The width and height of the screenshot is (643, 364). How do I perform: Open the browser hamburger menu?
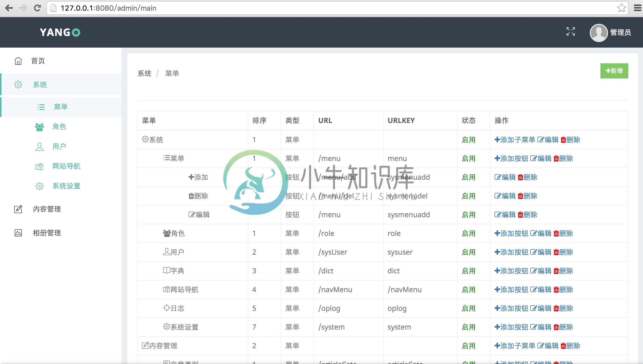[x=637, y=8]
